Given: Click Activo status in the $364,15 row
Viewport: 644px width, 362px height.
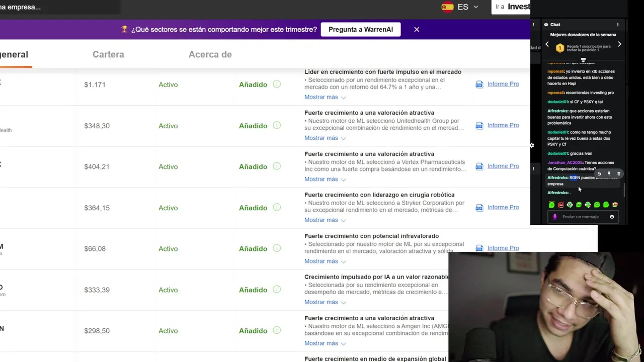Looking at the screenshot, I should (x=168, y=208).
